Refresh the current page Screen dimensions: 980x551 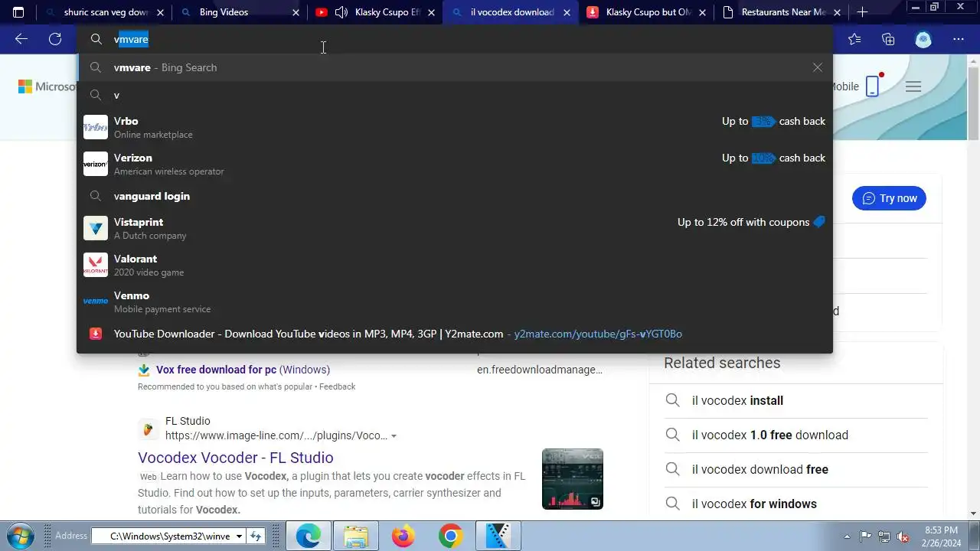55,39
